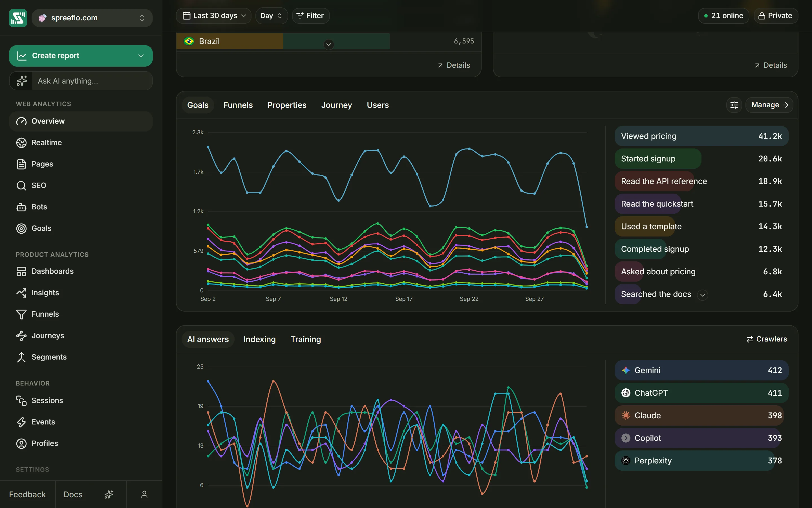Go to SEO in the sidebar
This screenshot has height=508, width=812.
(81, 185)
